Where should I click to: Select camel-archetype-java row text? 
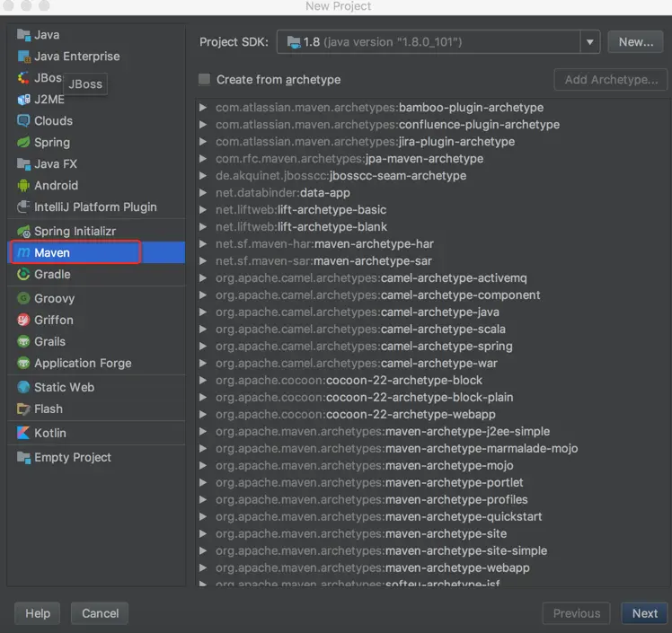[x=358, y=312]
